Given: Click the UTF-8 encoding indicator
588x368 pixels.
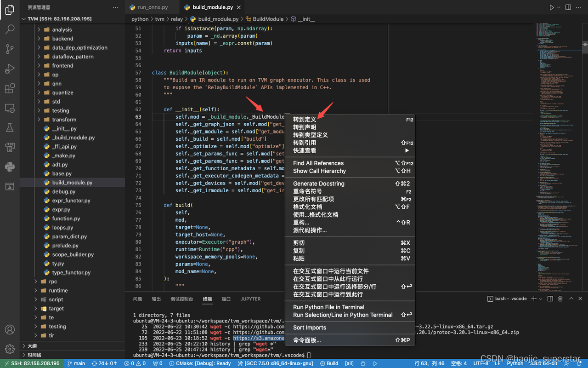Looking at the screenshot, I should click(x=481, y=363).
